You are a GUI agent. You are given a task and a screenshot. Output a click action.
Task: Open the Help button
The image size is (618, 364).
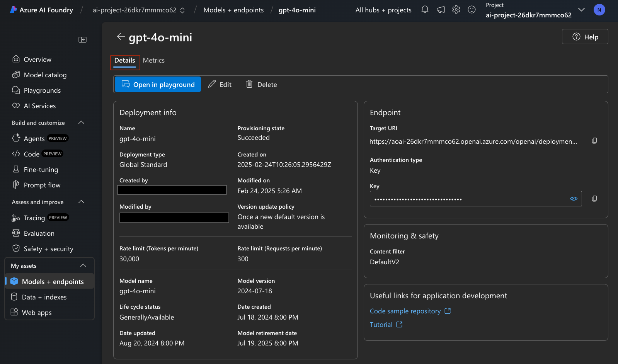pos(585,37)
